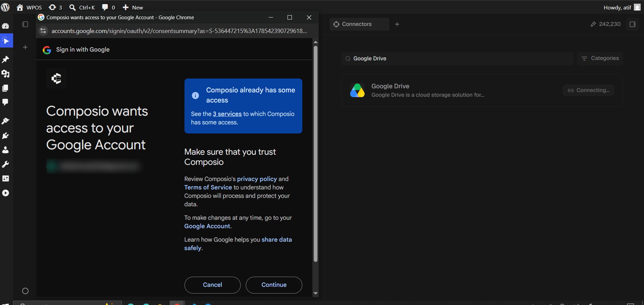Open the Ctrl+K search palette
644x305 pixels.
(x=82, y=7)
